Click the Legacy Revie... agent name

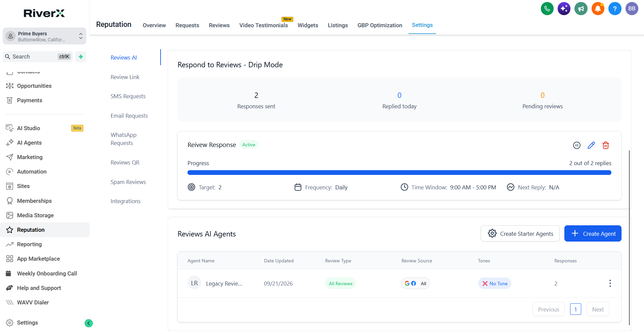[224, 284]
